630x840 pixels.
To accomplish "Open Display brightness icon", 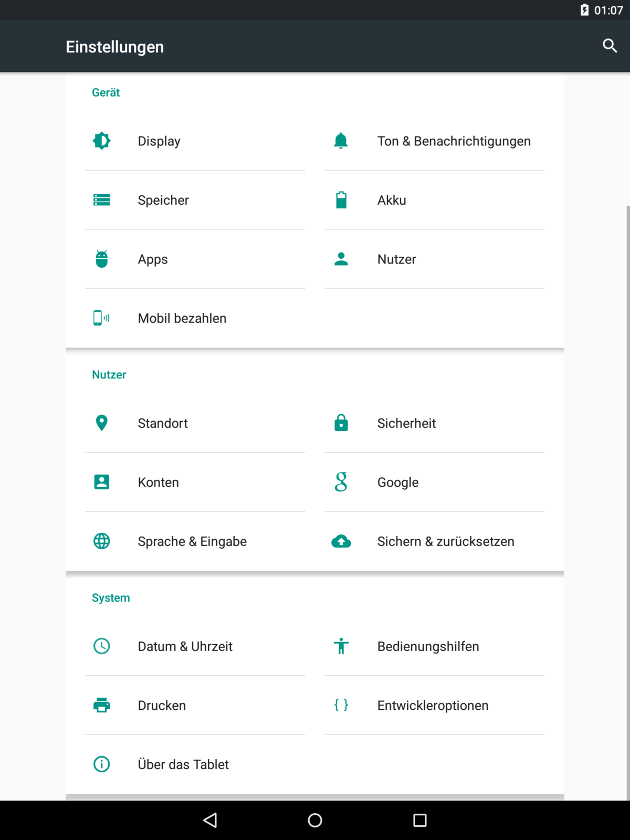I will pos(102,141).
